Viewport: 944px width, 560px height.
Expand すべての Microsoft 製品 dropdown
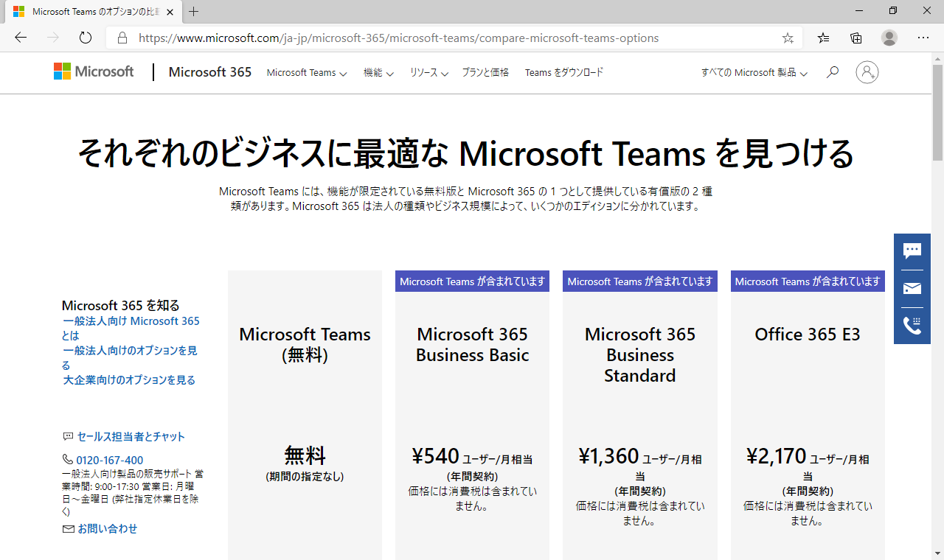754,72
